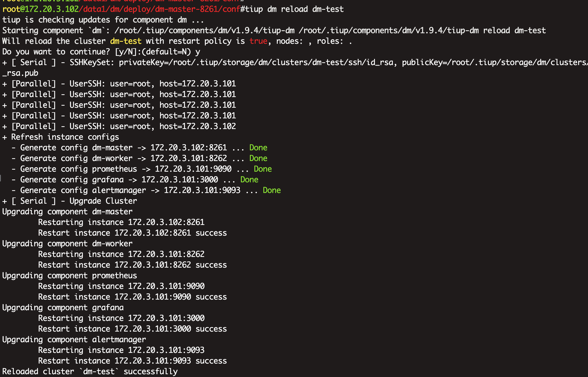Click the green Done after dm-worker config
This screenshot has height=377, width=588.
(258, 158)
